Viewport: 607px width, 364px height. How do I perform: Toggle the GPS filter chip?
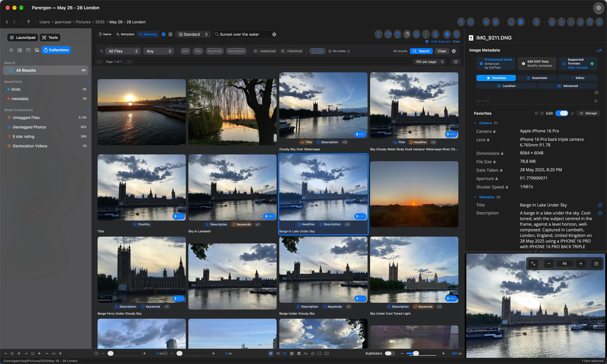(x=185, y=51)
